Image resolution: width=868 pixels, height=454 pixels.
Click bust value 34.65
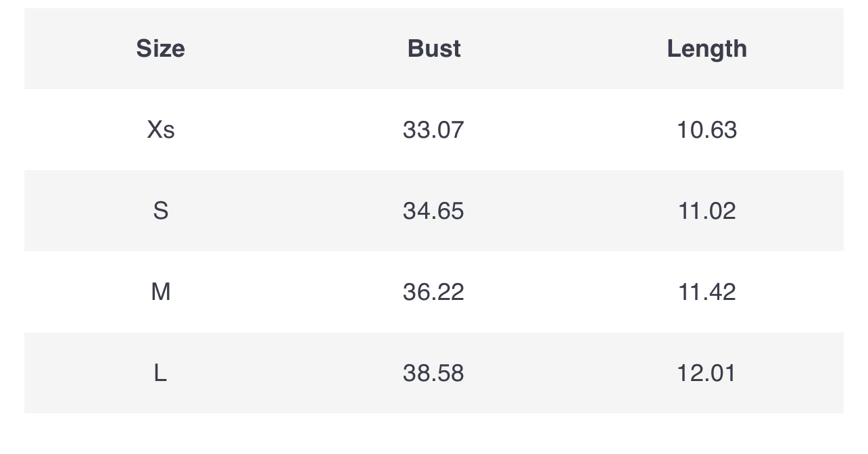coord(433,211)
